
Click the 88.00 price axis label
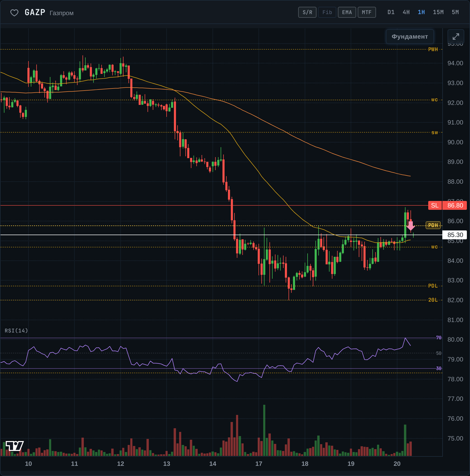[x=455, y=182]
